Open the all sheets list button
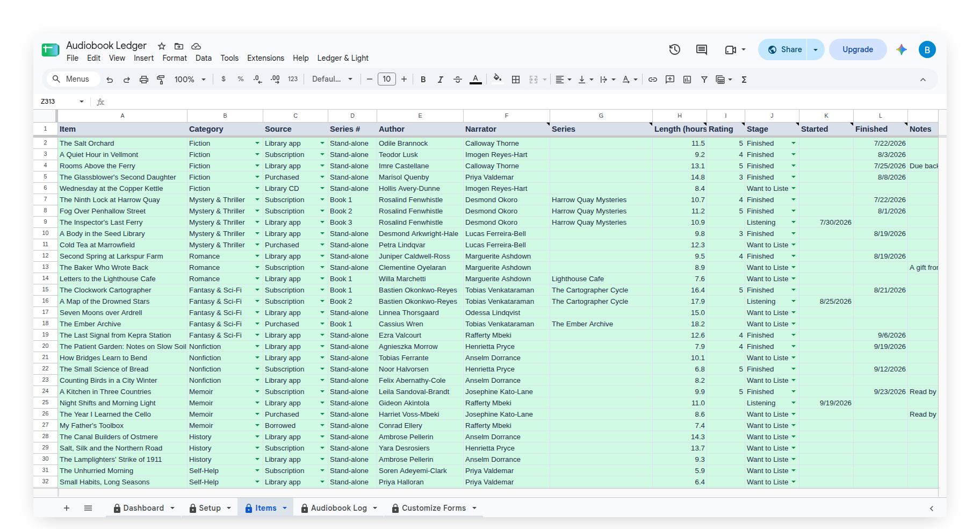Viewport: 980px width, 529px height. pos(88,508)
